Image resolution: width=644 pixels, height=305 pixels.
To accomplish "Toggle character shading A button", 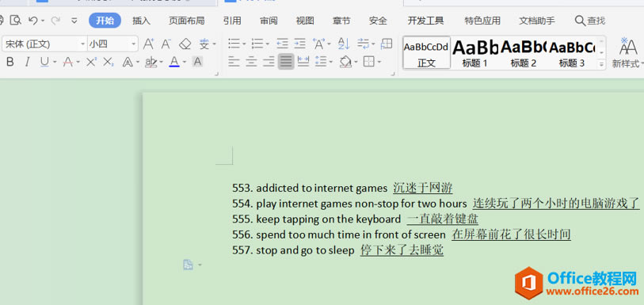I will click(x=197, y=62).
